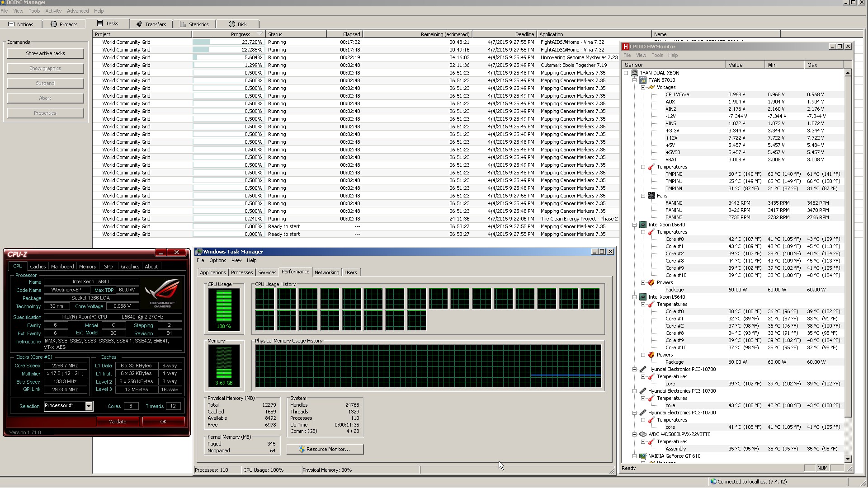Select the Outsmart Ebola Together 7.19 task
This screenshot has width=868, height=488.
(x=356, y=65)
